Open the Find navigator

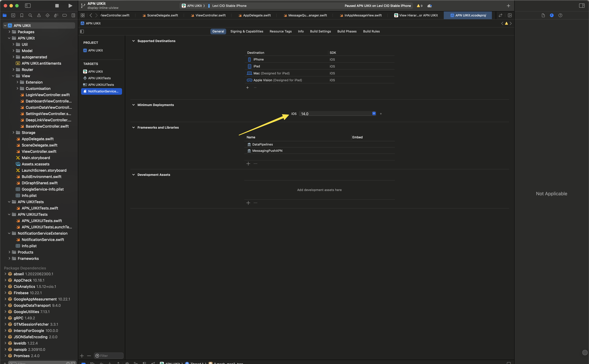(x=30, y=15)
